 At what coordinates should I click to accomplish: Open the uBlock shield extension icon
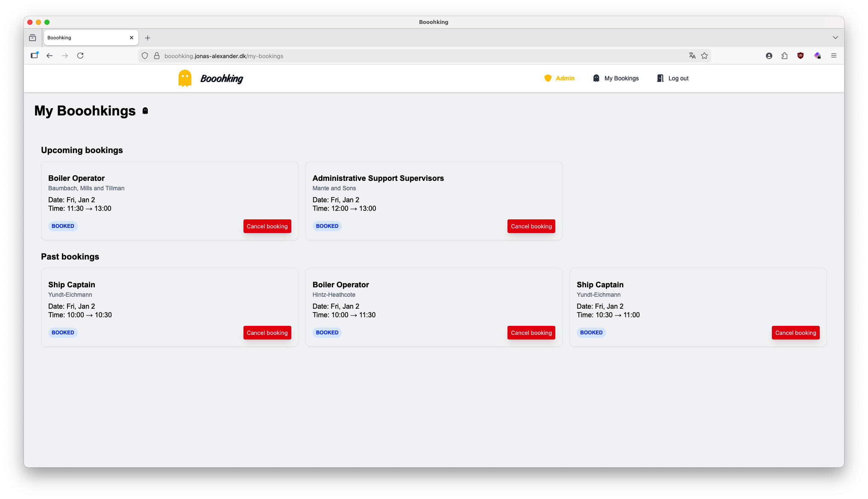(801, 56)
